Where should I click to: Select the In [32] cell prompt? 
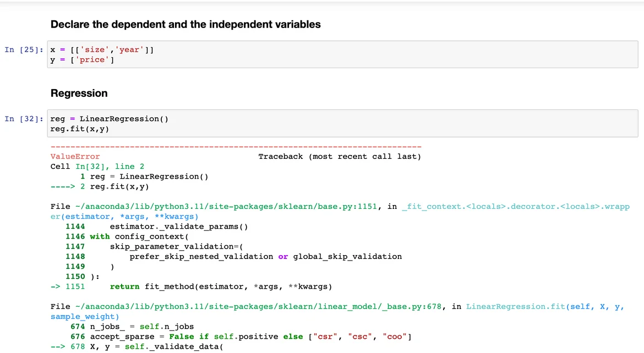24,119
